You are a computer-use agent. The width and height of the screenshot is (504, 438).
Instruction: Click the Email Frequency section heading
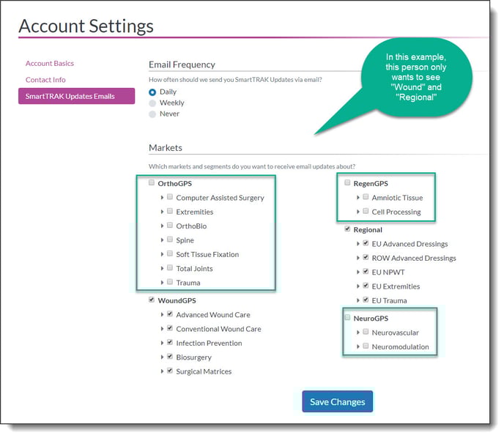coord(182,65)
